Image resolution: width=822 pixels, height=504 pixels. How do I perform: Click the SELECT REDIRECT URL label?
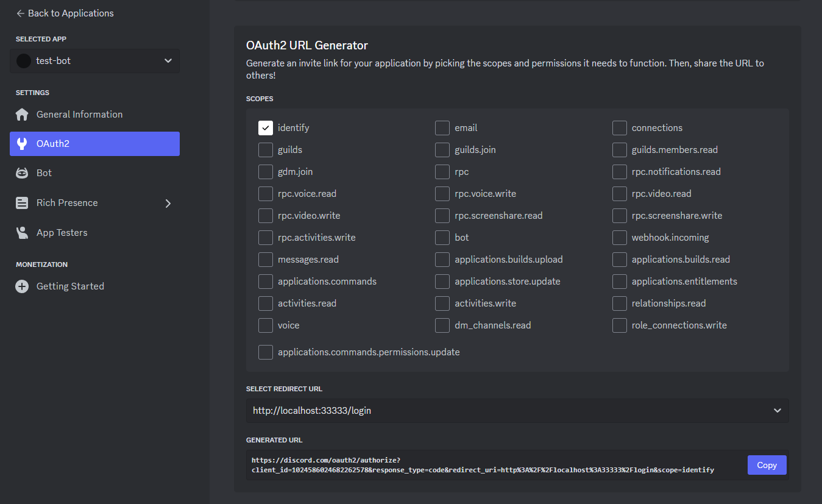tap(284, 389)
